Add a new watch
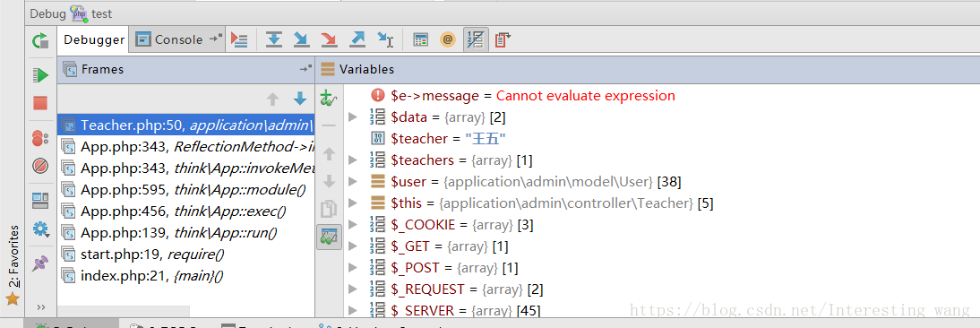The image size is (980, 328). pos(329,98)
